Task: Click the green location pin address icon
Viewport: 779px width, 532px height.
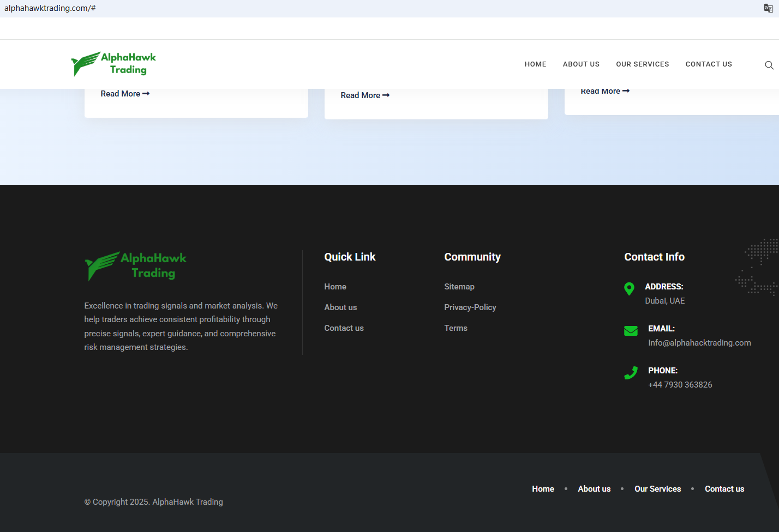Action: 629,289
